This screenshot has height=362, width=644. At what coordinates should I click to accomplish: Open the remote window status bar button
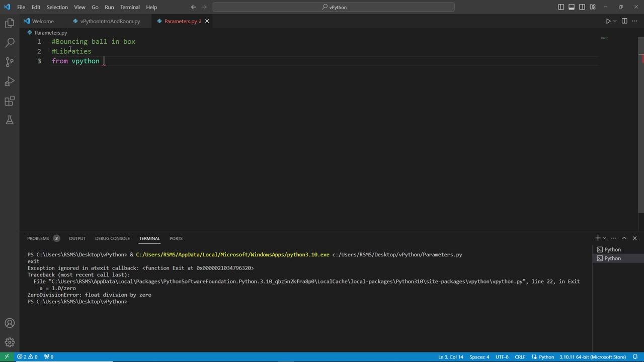click(x=7, y=357)
